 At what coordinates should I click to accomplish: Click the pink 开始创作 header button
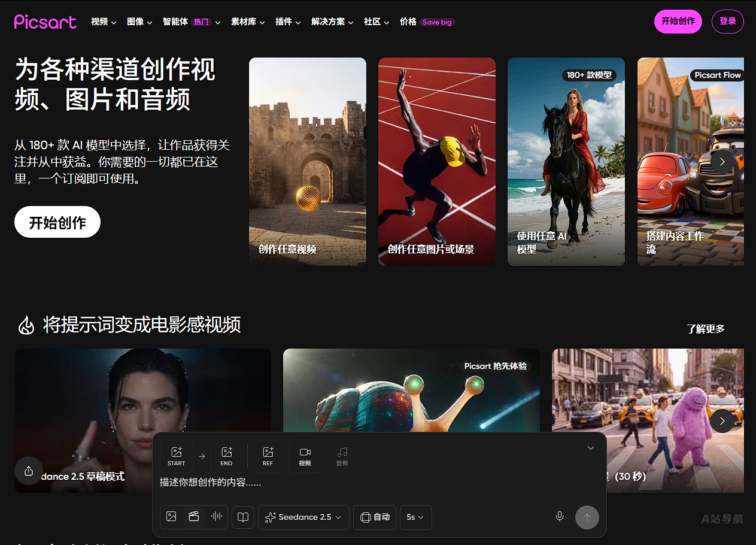[678, 21]
